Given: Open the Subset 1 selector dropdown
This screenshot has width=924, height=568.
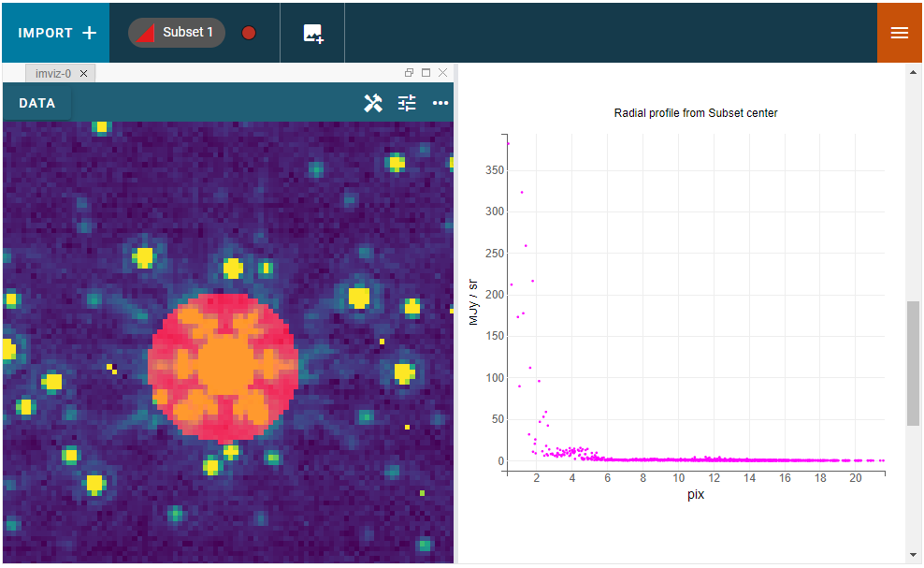Looking at the screenshot, I should click(176, 32).
